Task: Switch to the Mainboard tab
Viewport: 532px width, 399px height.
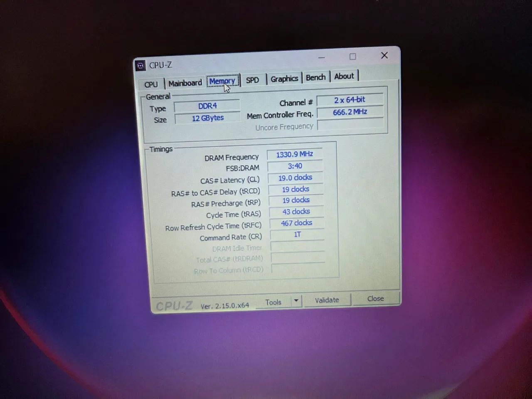Action: click(185, 83)
